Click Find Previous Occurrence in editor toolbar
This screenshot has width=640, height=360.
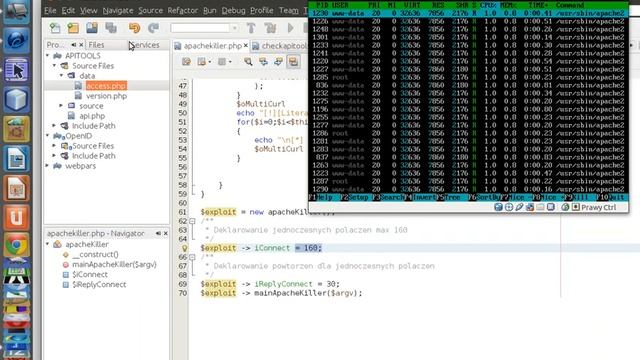pos(263,62)
